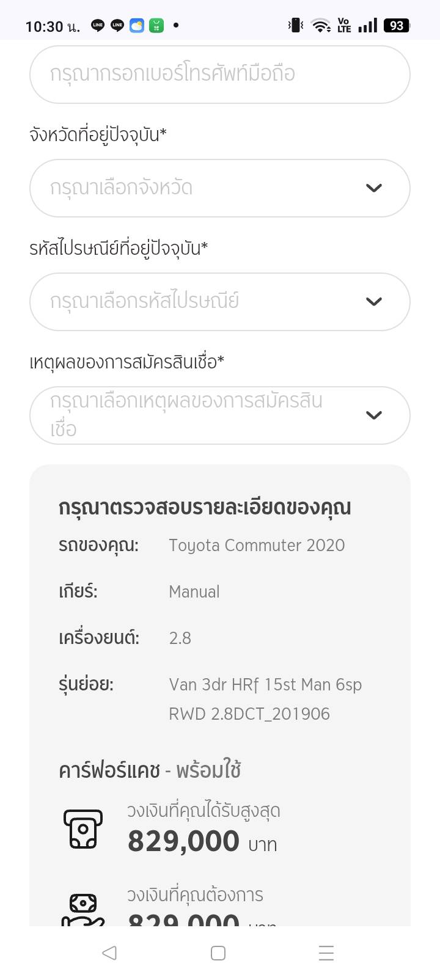Tap the Toyota Commuter 2020 car detail
The width and height of the screenshot is (440, 980).
pos(257,545)
